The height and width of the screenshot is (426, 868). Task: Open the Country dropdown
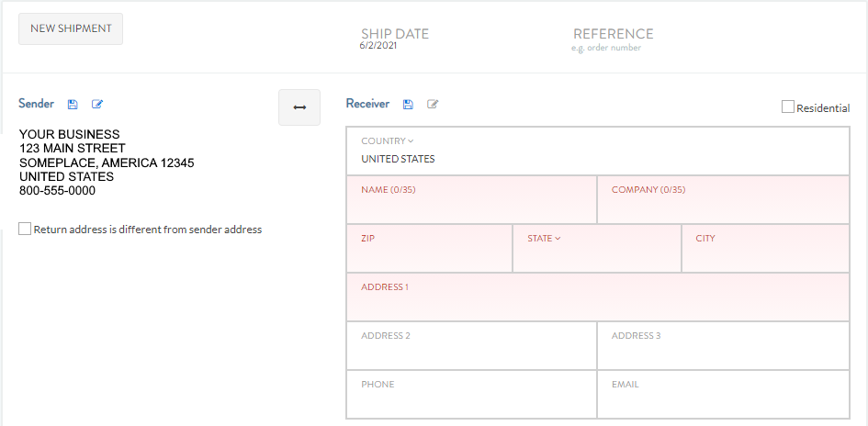388,141
